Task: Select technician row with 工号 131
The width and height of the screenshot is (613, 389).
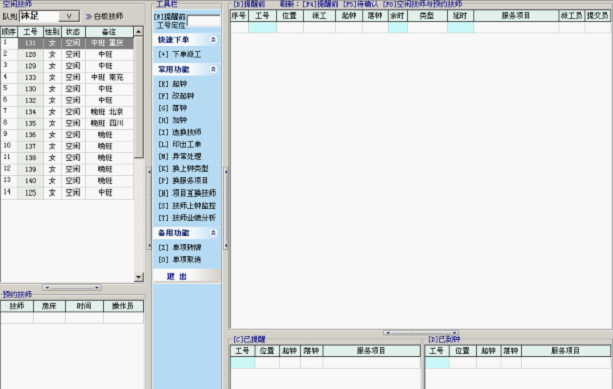Action: coord(67,43)
